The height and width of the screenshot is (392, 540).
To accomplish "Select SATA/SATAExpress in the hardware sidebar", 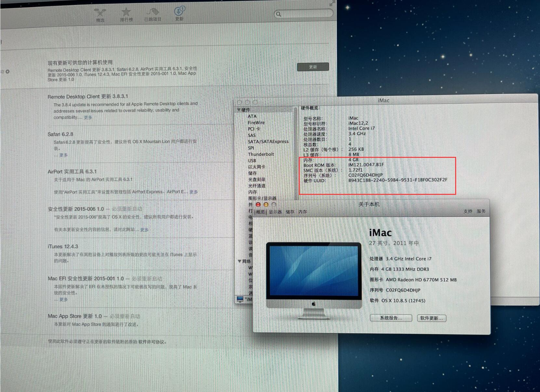I will (x=268, y=142).
